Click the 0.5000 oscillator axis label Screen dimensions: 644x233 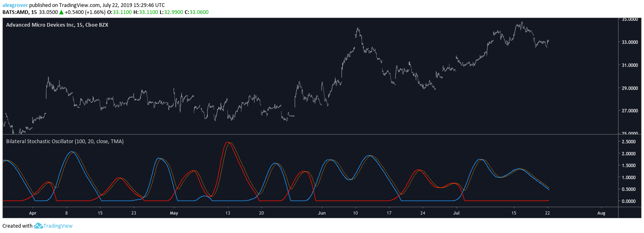point(629,190)
